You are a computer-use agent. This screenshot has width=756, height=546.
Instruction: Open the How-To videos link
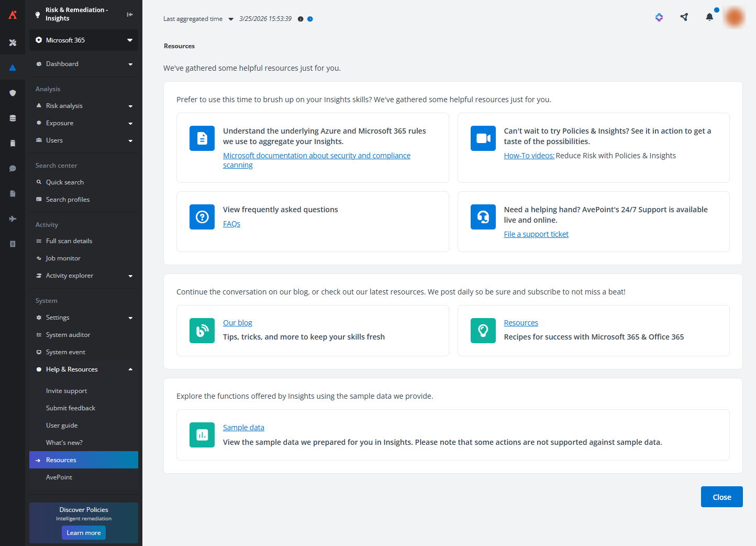click(529, 156)
